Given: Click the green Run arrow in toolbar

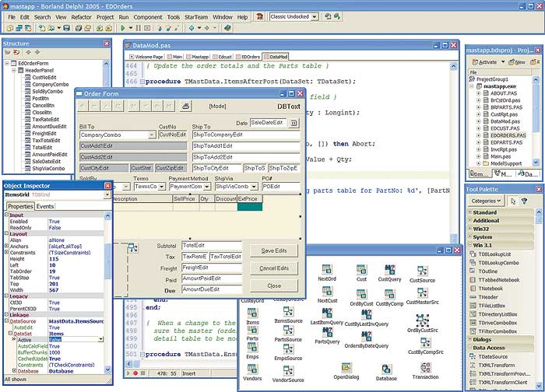Looking at the screenshot, I should pos(122,28).
